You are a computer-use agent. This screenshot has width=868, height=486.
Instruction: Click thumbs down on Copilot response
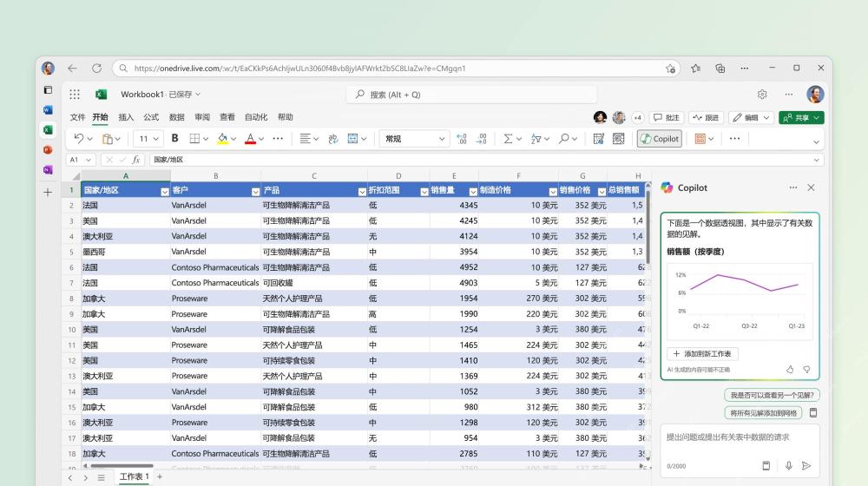(x=806, y=369)
